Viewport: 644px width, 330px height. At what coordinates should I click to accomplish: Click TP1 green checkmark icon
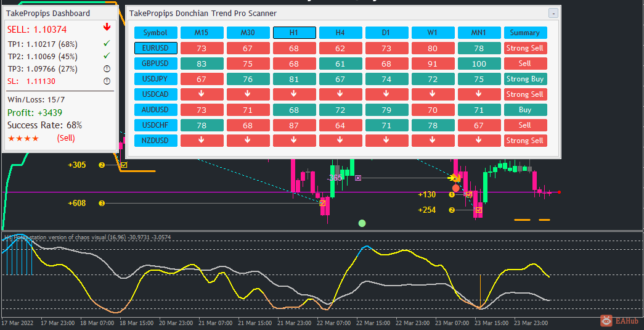click(x=107, y=43)
